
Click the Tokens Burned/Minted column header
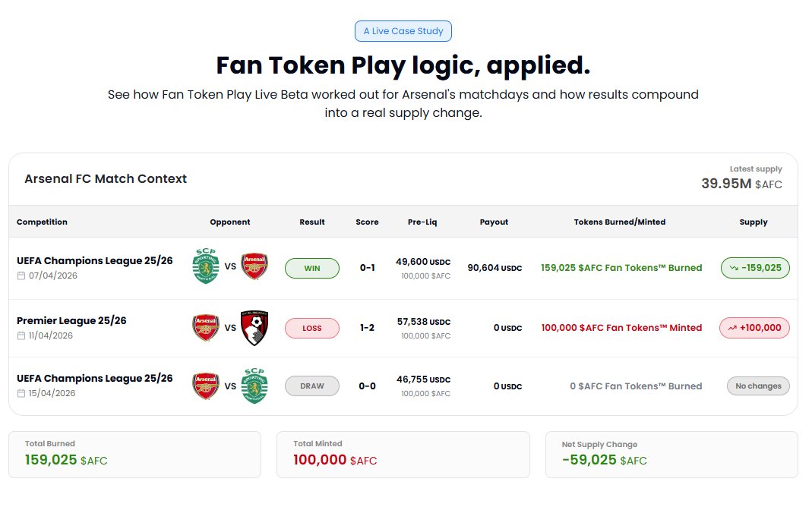[x=619, y=222]
